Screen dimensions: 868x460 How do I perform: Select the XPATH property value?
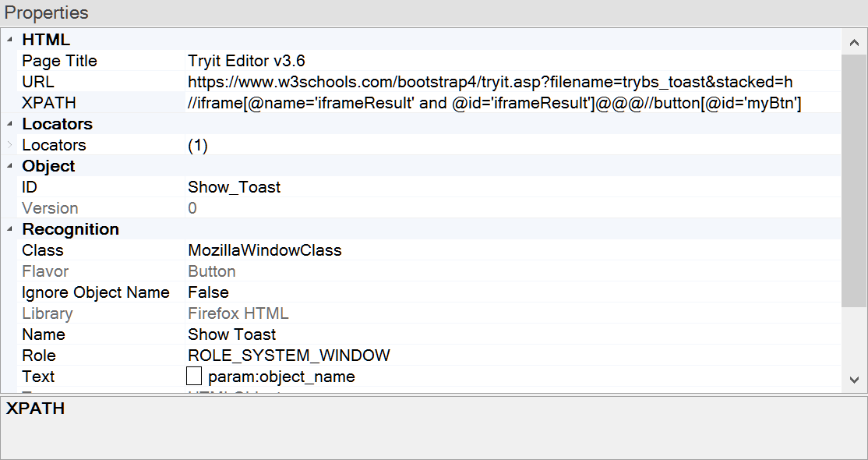[494, 103]
